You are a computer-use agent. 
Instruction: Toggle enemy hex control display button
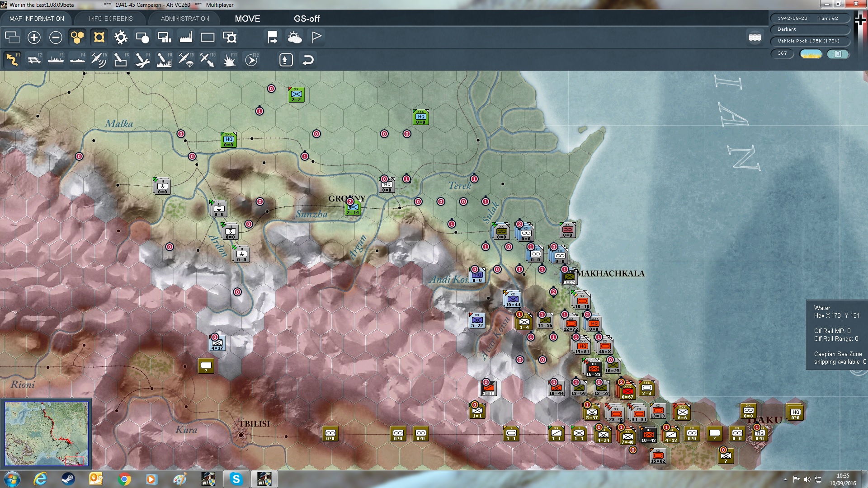pyautogui.click(x=99, y=38)
